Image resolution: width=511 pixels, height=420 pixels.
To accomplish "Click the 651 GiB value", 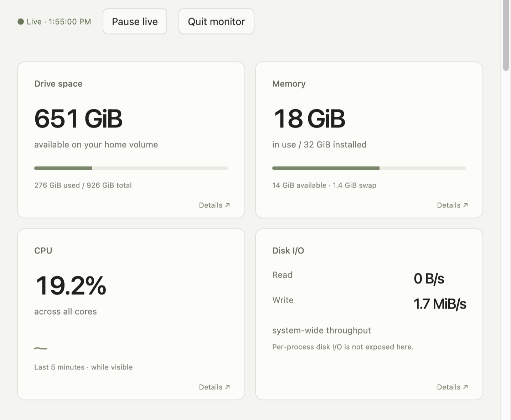I will click(x=78, y=119).
